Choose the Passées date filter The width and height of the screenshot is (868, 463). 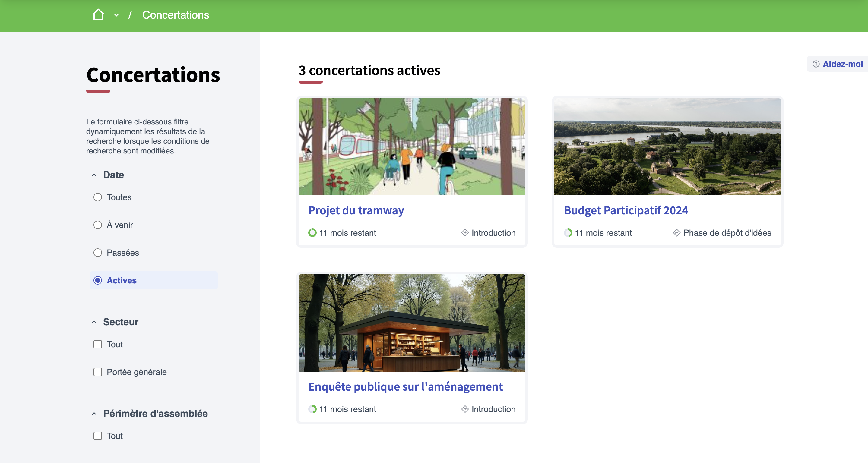click(x=98, y=253)
